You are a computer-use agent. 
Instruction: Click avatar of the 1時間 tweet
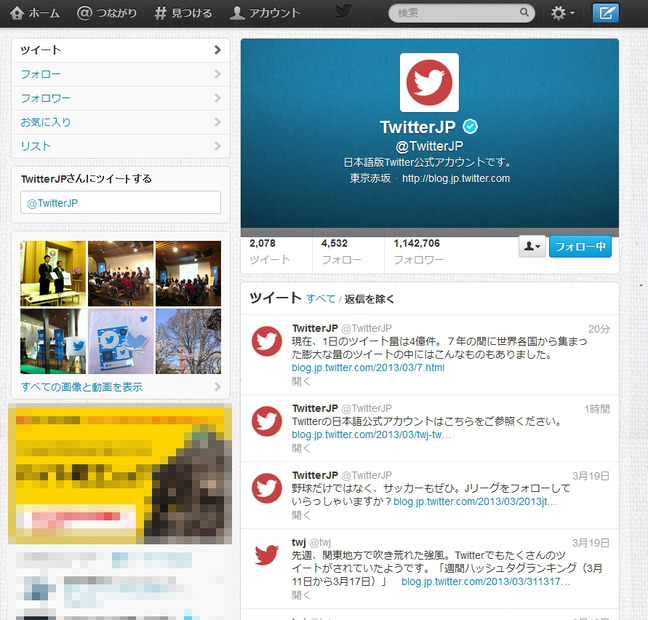pyautogui.click(x=267, y=421)
